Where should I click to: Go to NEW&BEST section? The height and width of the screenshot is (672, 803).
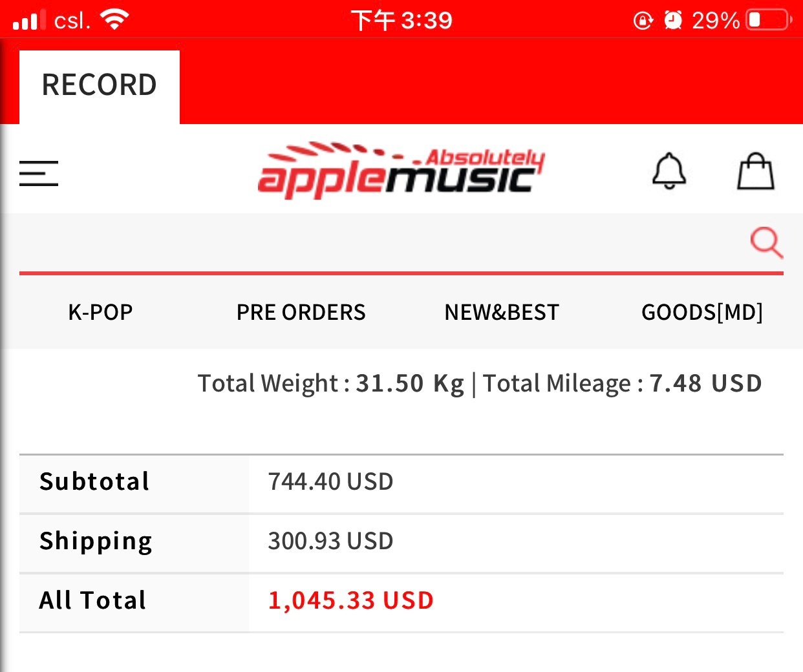coord(502,312)
